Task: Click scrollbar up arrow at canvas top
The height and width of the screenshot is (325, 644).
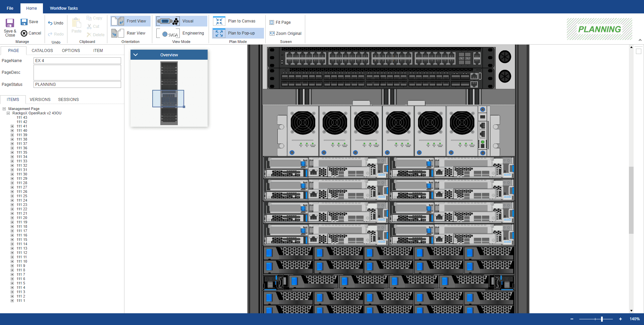Action: (631, 47)
